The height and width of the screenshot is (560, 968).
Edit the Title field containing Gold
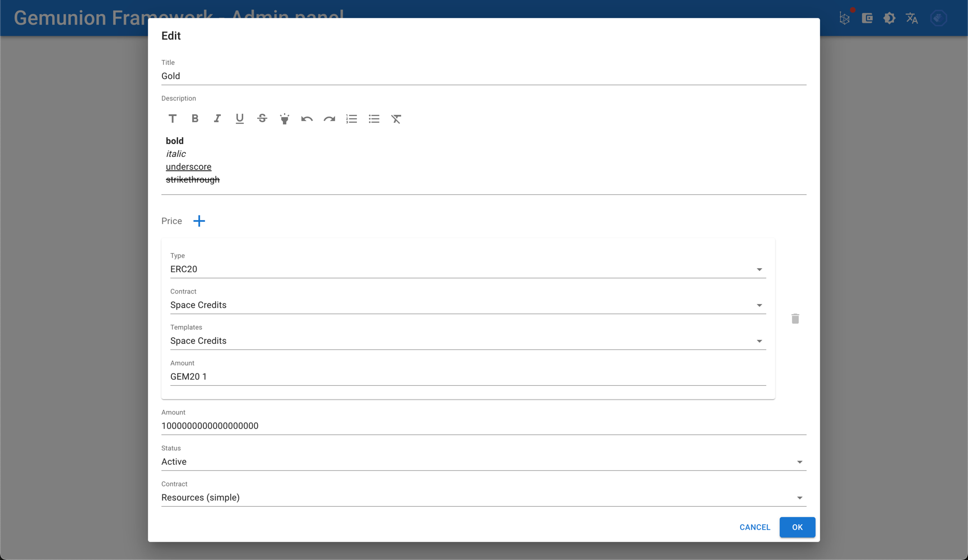(484, 76)
